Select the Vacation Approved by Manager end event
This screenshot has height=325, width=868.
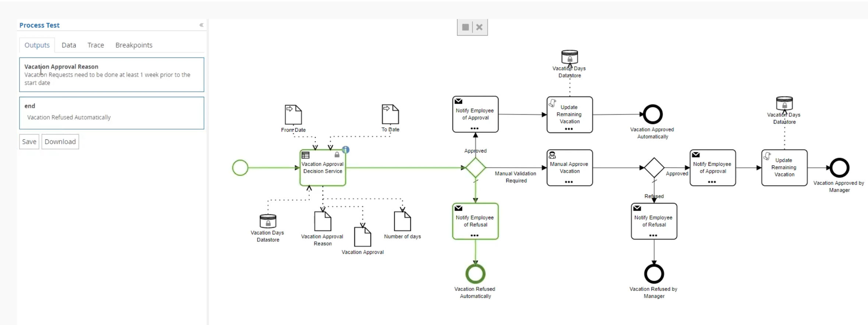coord(839,168)
